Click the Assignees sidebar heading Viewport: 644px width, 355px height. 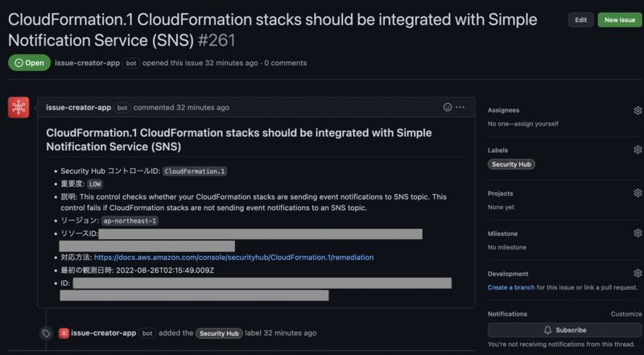click(503, 110)
